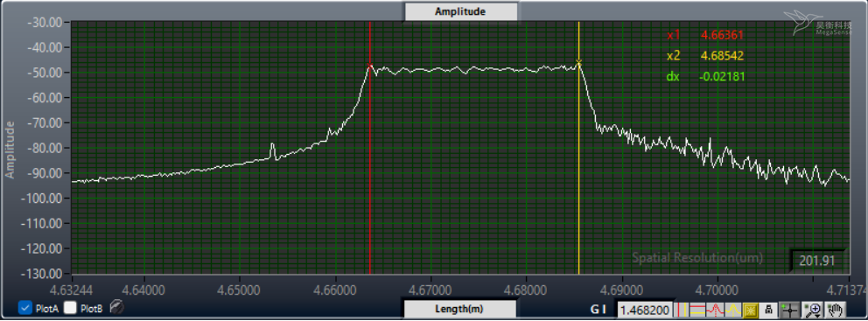Select the vertical cursor lines tool
Screen dimensions: 868x321
coord(682,310)
